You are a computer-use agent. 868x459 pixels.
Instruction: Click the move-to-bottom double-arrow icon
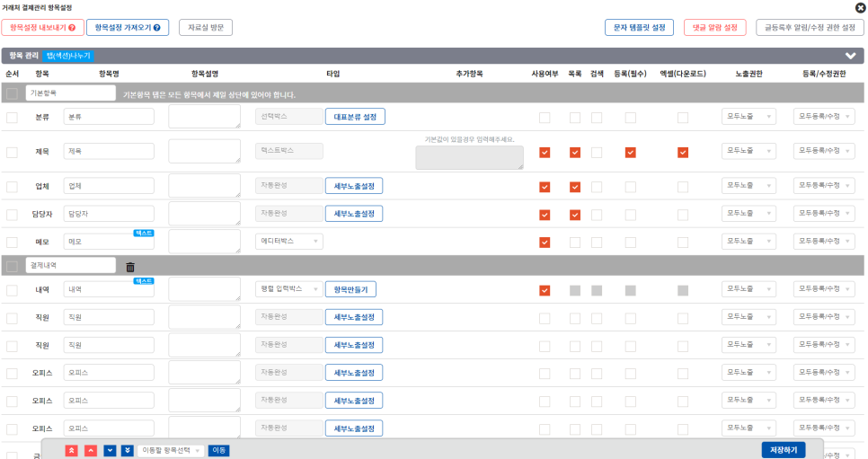(128, 450)
